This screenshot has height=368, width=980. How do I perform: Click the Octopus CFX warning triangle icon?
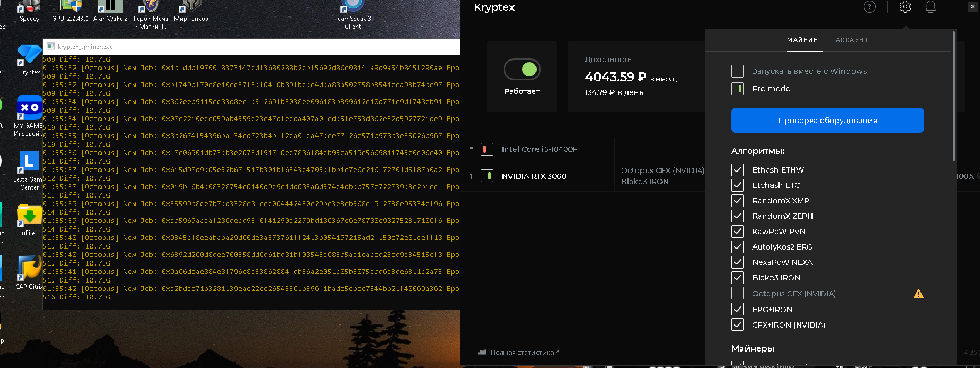pos(918,294)
